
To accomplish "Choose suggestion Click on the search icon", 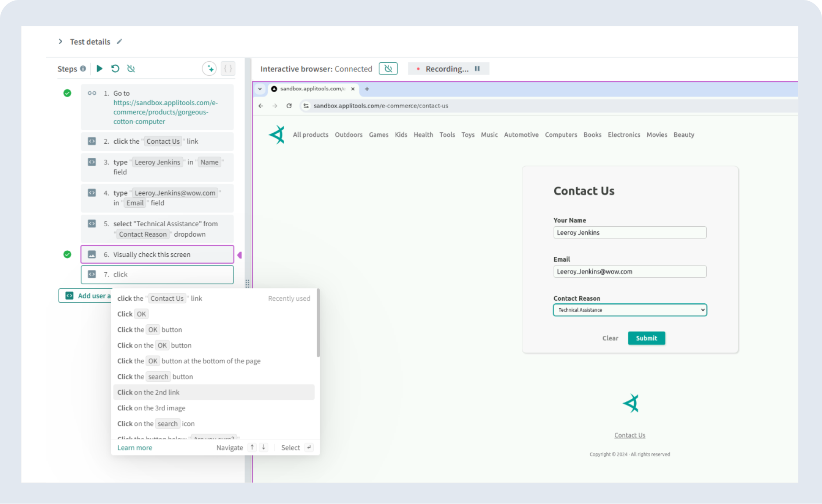I will [214, 424].
